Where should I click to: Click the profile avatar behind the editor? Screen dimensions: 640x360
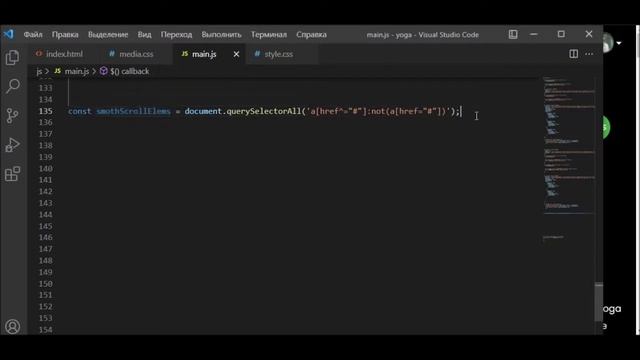(x=608, y=42)
